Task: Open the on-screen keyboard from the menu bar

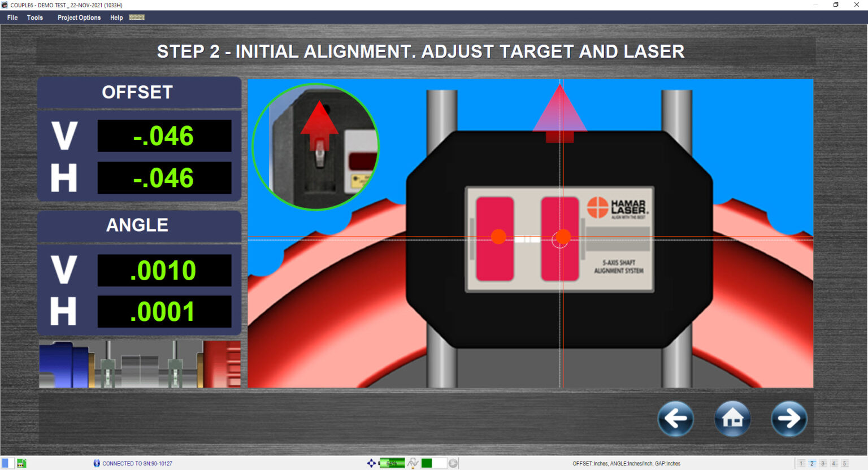Action: 137,18
